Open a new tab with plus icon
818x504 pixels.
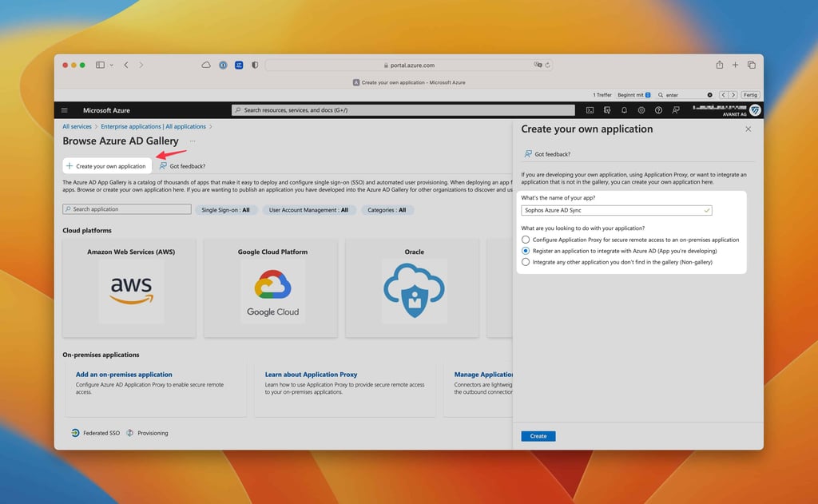pyautogui.click(x=735, y=65)
